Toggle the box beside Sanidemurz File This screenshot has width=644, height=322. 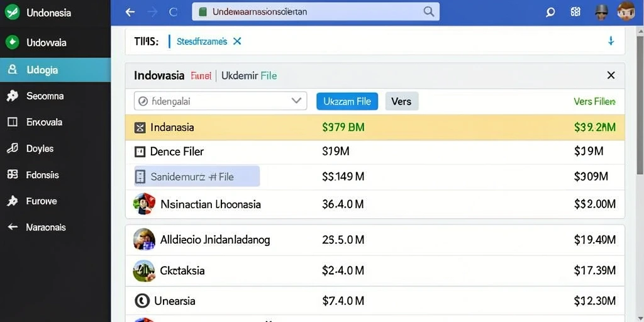pos(140,177)
